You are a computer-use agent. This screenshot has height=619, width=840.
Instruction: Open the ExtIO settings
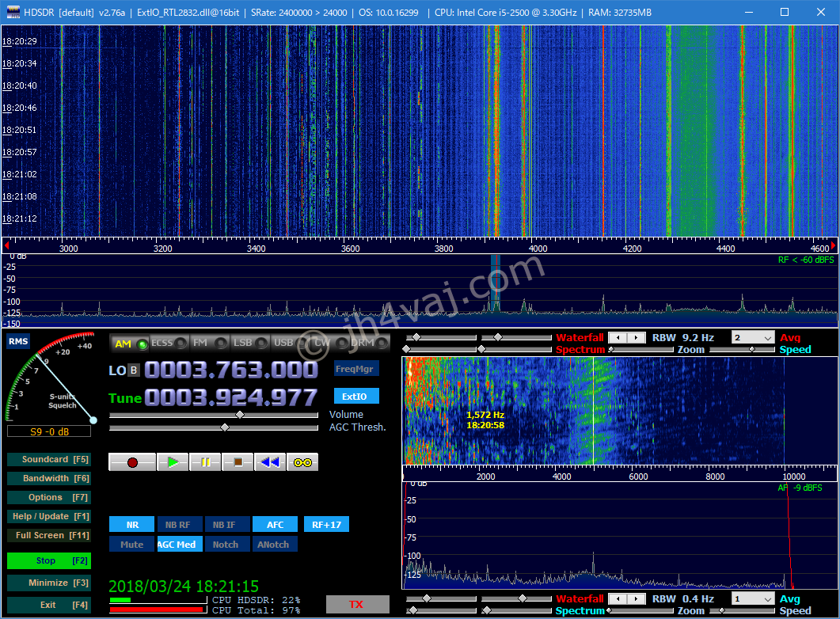pyautogui.click(x=355, y=397)
